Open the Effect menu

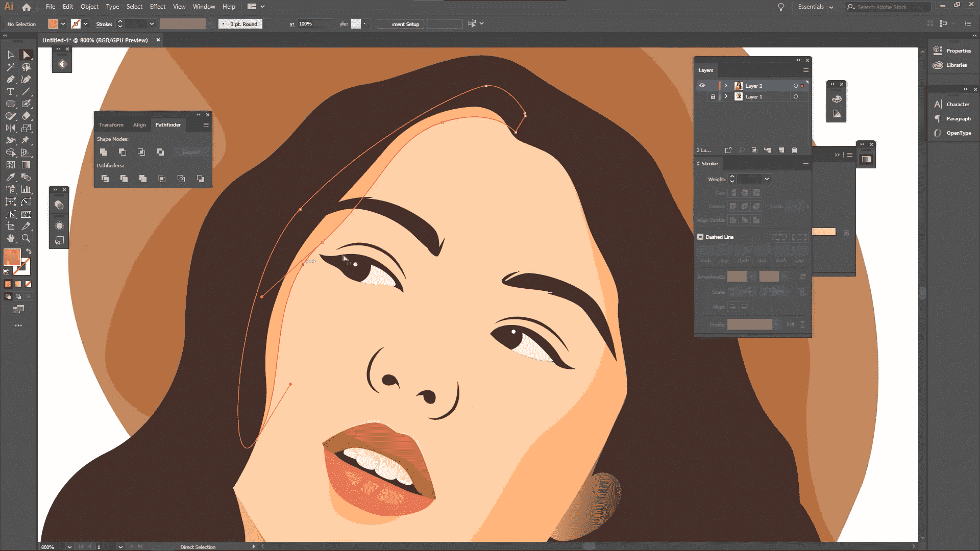tap(157, 7)
